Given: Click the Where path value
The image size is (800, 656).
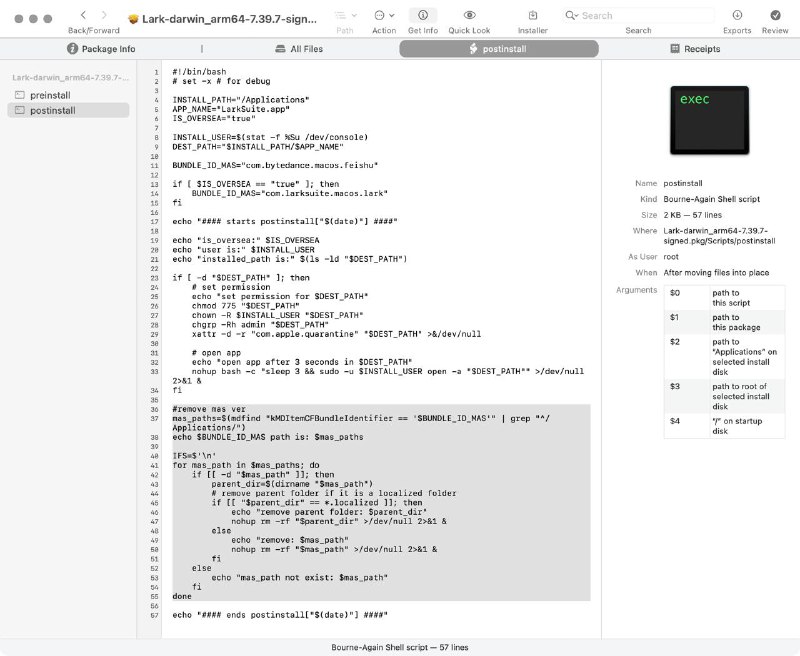Looking at the screenshot, I should 719,236.
